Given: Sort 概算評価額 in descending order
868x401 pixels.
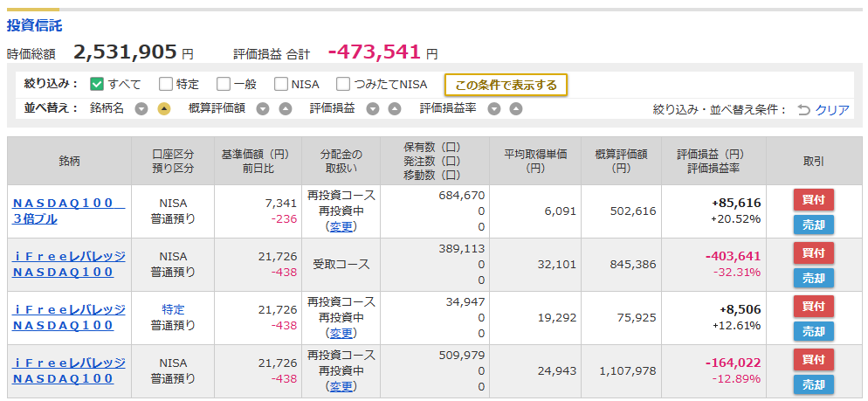Looking at the screenshot, I should 263,109.
